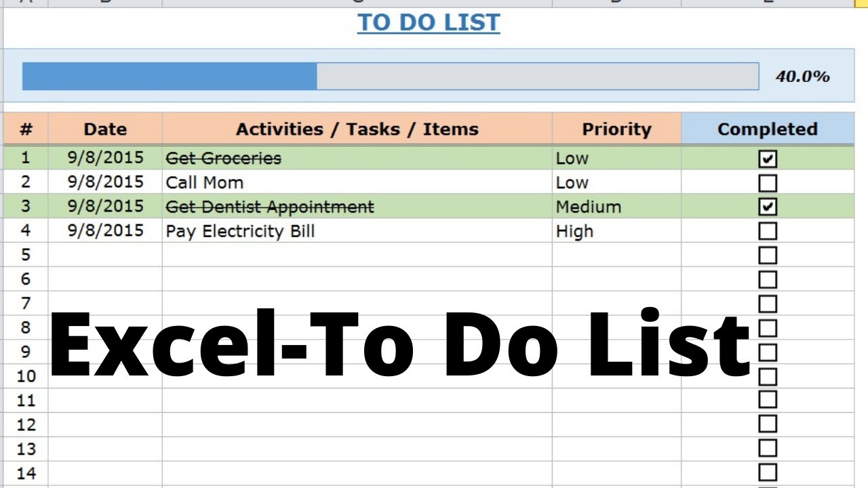Screen dimensions: 868x488
Task: Select the Get Dentist Appointment task cell
Action: coord(357,206)
